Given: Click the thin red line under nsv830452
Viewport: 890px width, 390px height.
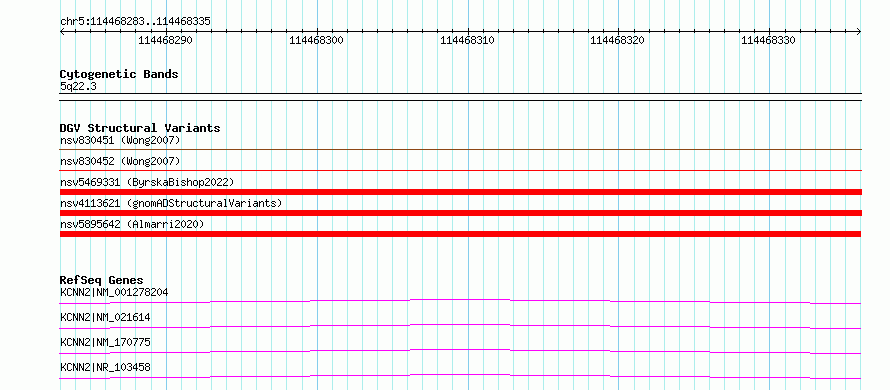Looking at the screenshot, I should pyautogui.click(x=460, y=170).
